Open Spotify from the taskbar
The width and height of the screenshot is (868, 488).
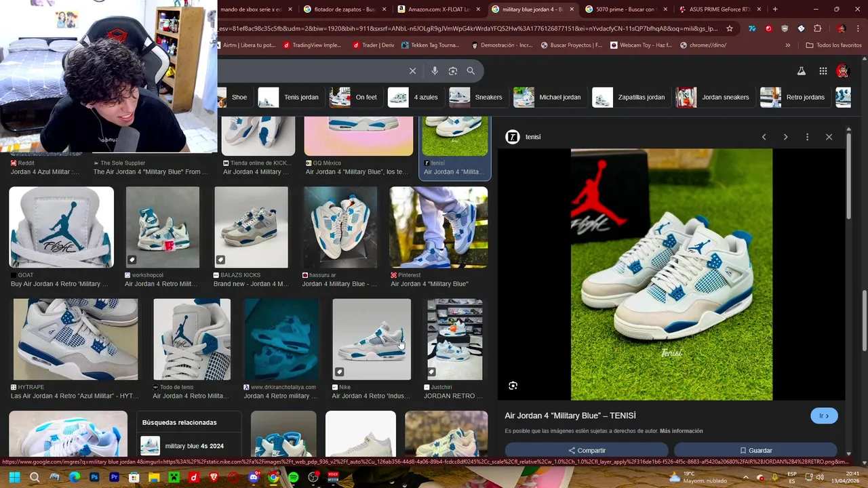point(293,477)
